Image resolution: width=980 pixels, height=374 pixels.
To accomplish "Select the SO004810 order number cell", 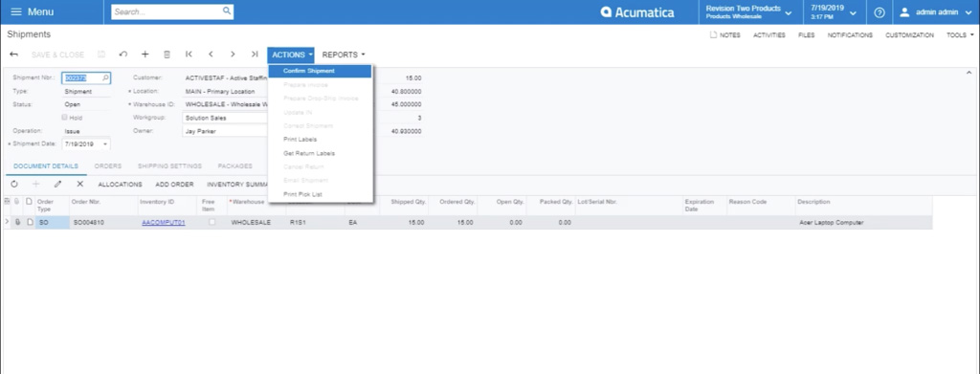I will click(103, 222).
